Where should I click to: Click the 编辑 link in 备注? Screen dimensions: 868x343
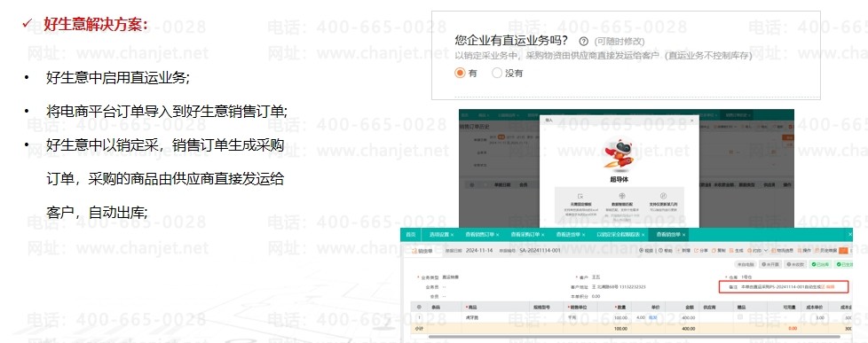click(x=830, y=286)
